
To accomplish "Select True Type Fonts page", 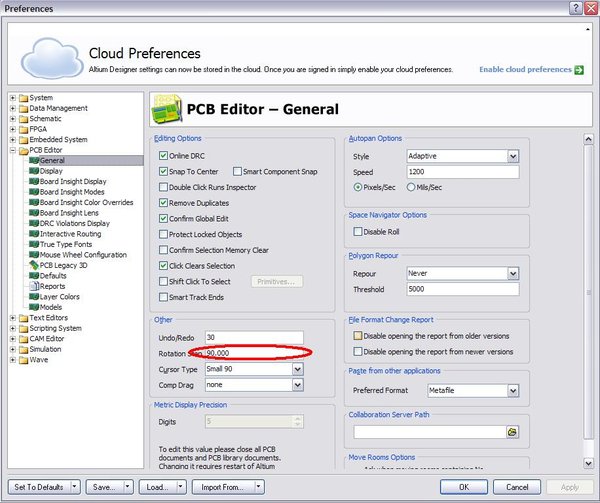I will point(66,244).
